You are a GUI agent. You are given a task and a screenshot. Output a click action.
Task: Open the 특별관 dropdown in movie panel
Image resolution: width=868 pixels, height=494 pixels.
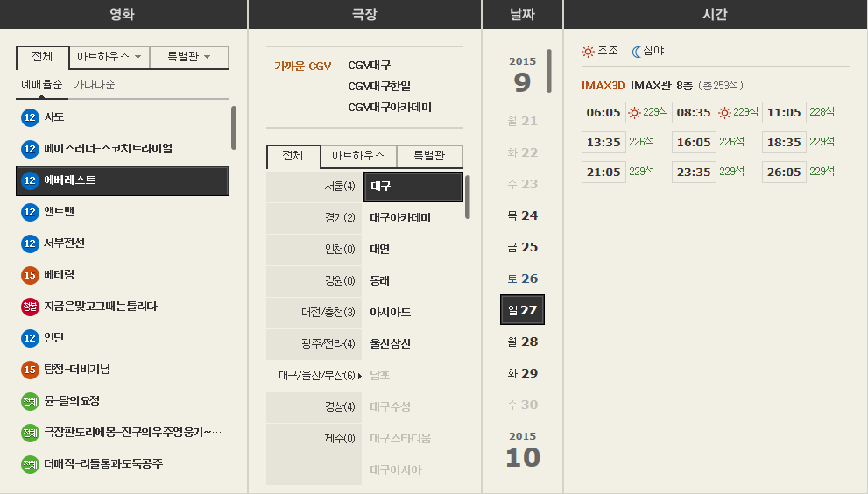pos(189,57)
